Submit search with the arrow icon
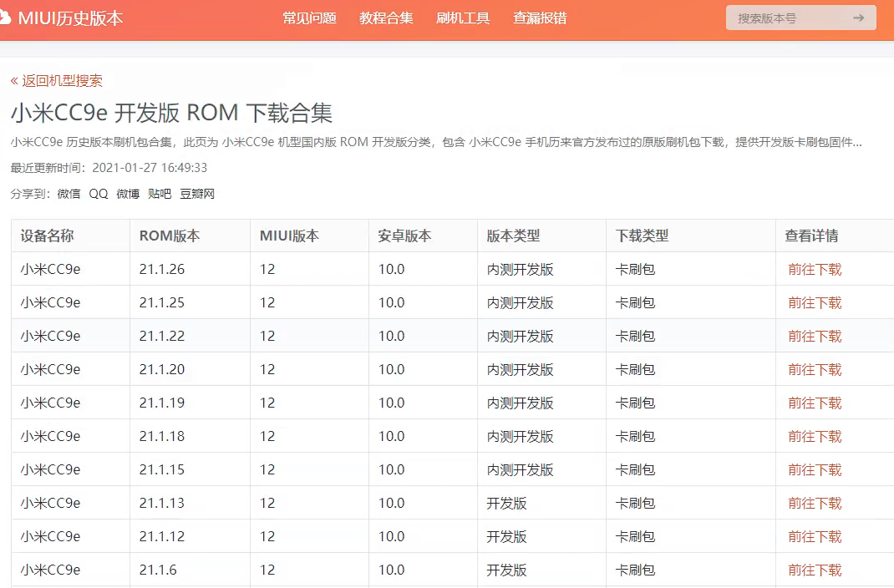The height and width of the screenshot is (588, 894). (858, 18)
